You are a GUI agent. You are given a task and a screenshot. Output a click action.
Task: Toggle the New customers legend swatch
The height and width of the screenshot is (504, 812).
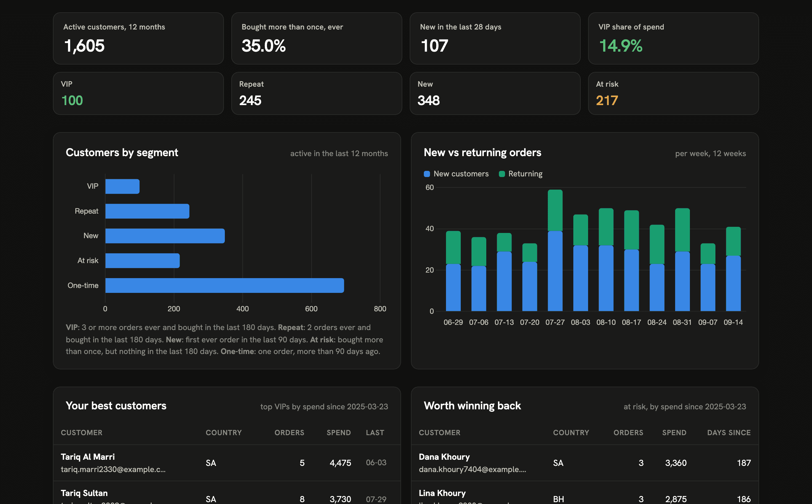coord(427,174)
